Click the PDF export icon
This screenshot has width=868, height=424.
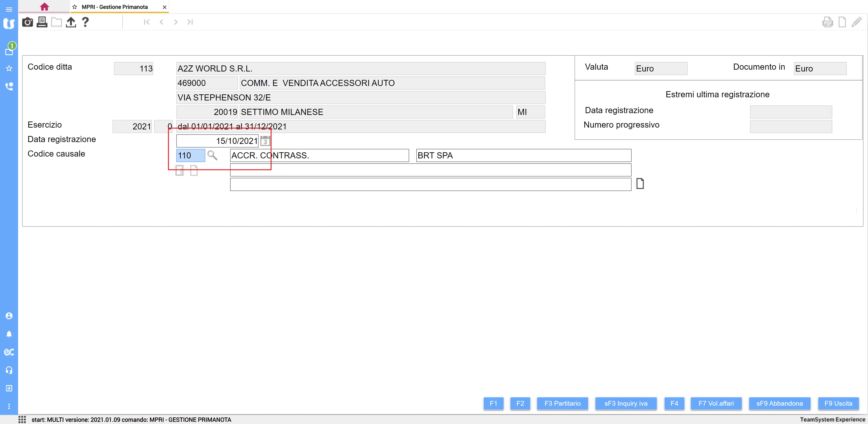pos(828,22)
